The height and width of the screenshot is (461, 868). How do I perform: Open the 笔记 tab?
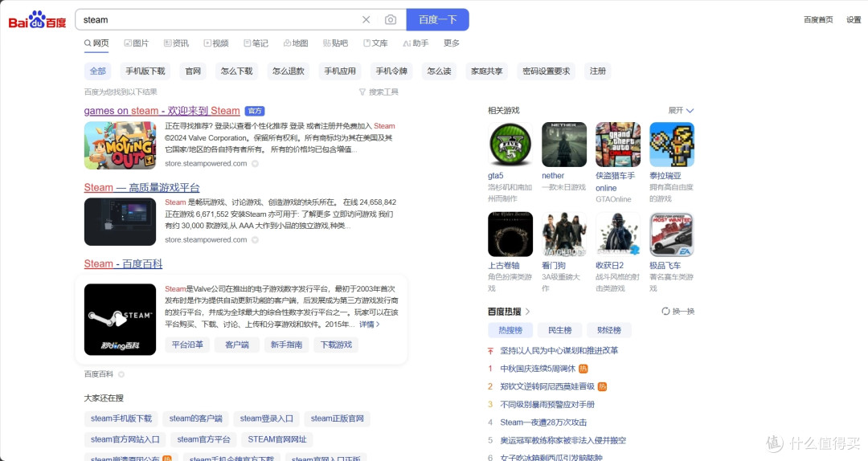(x=256, y=43)
